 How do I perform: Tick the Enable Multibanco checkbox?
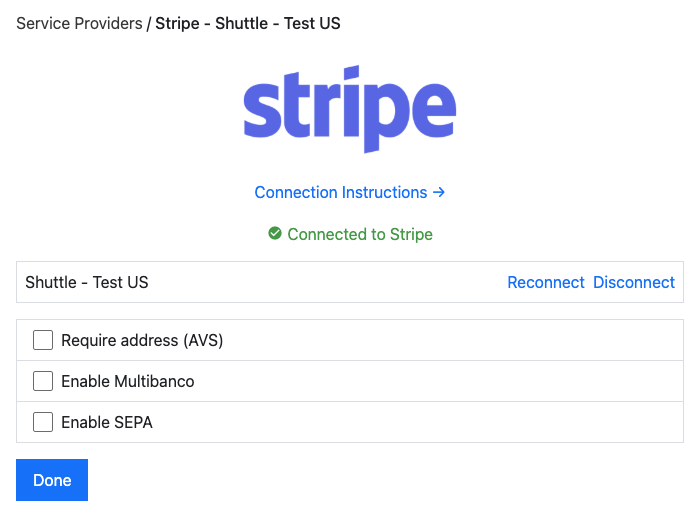(x=43, y=381)
